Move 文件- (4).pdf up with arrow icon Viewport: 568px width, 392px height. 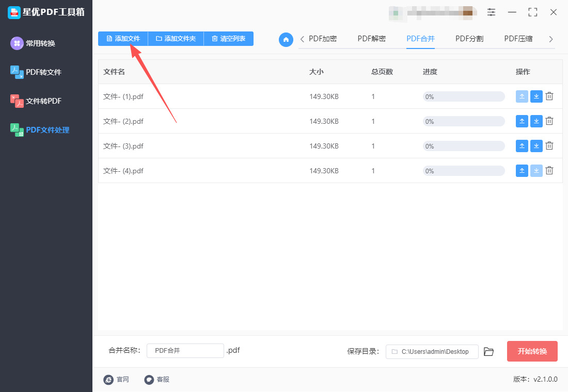click(522, 171)
